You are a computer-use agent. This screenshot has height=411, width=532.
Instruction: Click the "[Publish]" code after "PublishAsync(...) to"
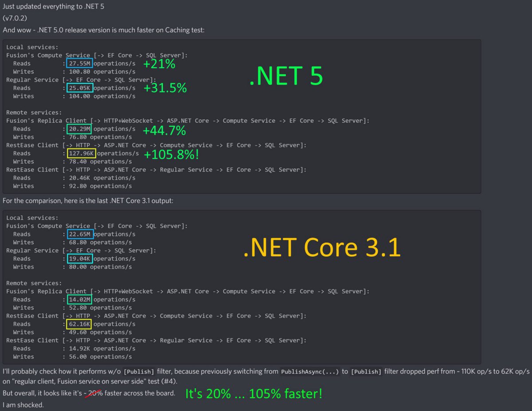click(366, 372)
